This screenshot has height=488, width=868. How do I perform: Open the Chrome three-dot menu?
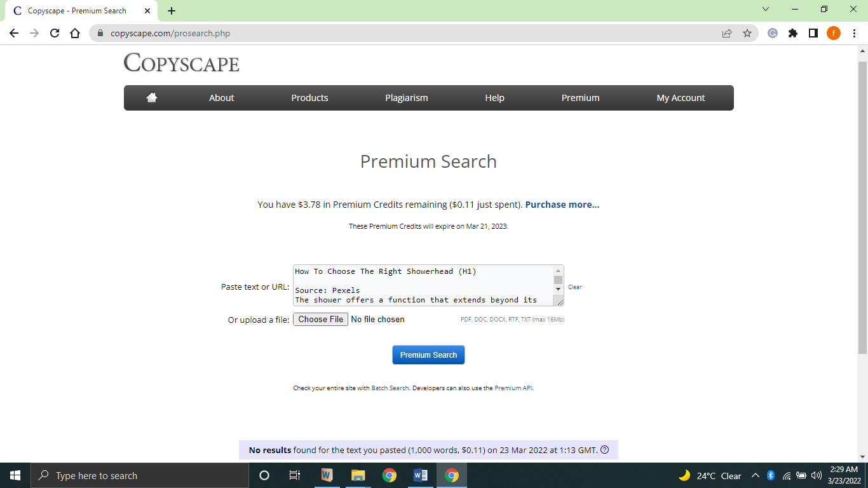[x=854, y=33]
